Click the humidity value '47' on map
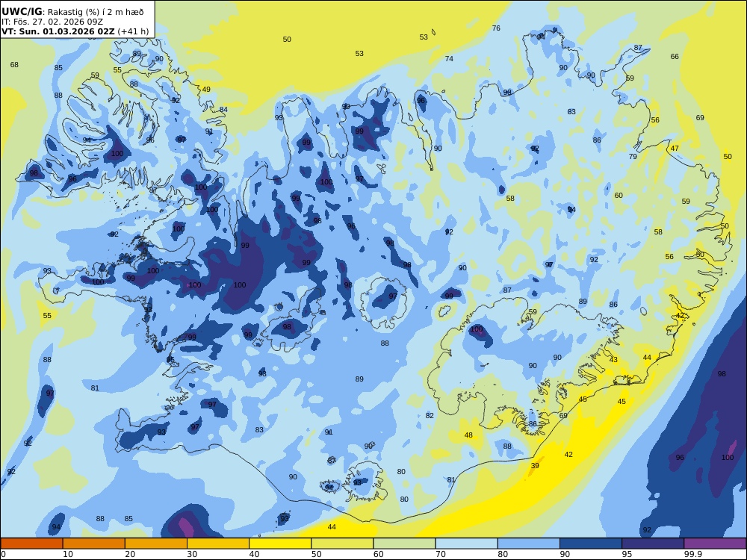This screenshot has height=560, width=747. point(675,148)
